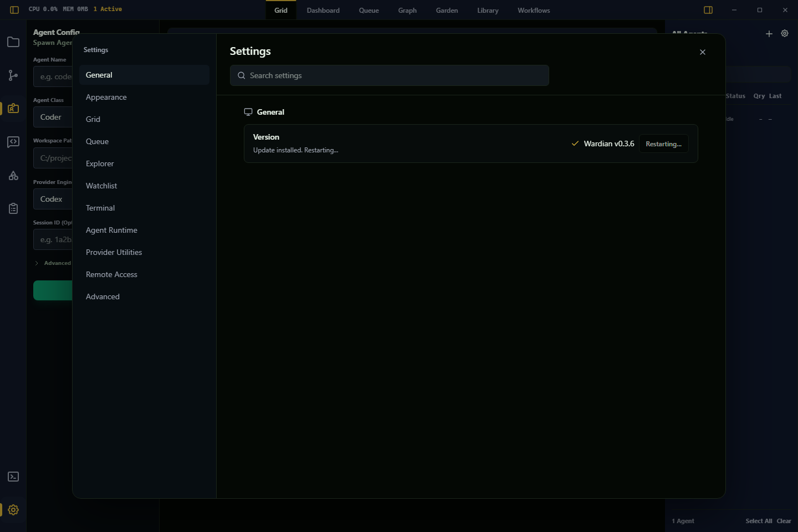This screenshot has height=532, width=798.
Task: Switch to the Grid tab
Action: point(281,10)
